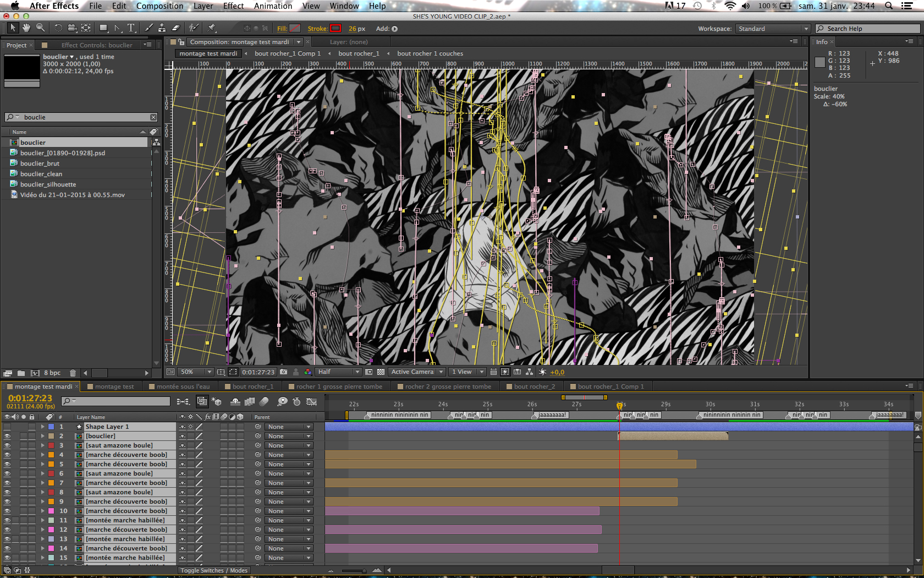924x578 pixels.
Task: Select the Rectangle shape tool
Action: point(103,28)
